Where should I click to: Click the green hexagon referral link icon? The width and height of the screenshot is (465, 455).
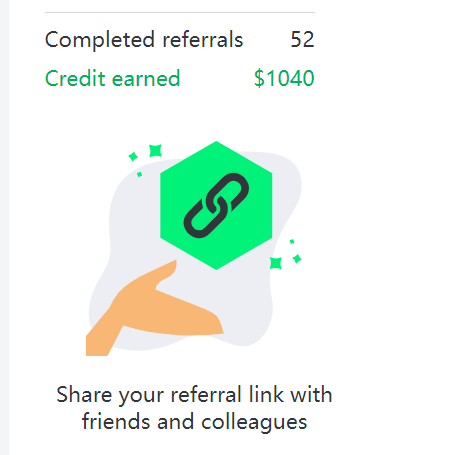point(216,205)
